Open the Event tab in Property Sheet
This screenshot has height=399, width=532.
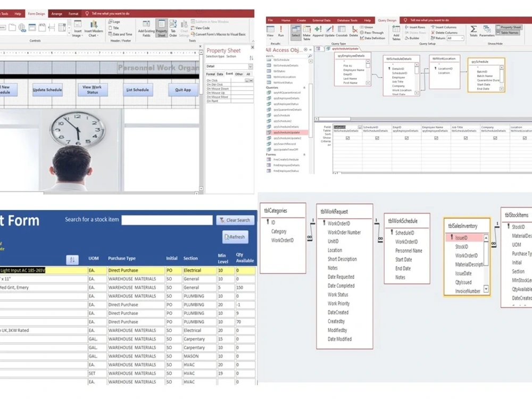(230, 73)
